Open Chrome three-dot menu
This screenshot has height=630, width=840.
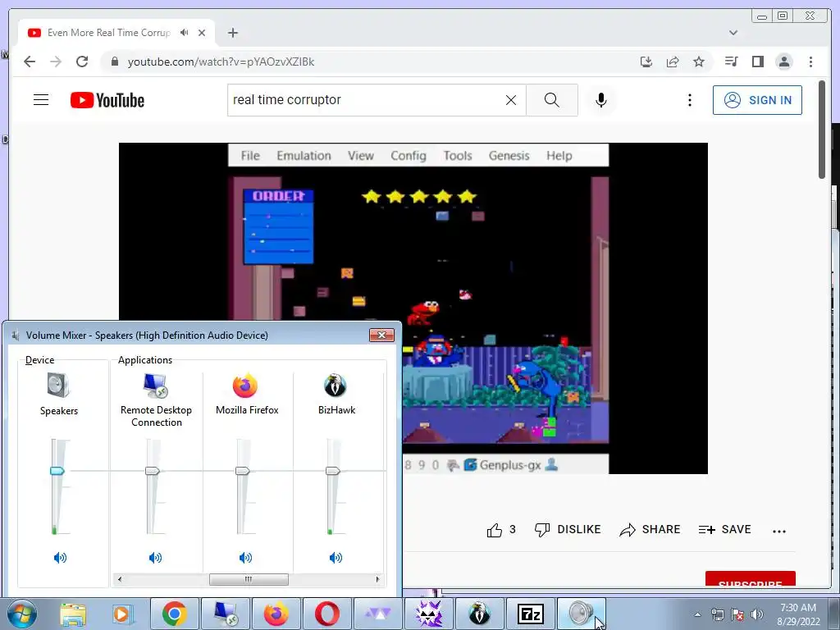click(x=810, y=62)
